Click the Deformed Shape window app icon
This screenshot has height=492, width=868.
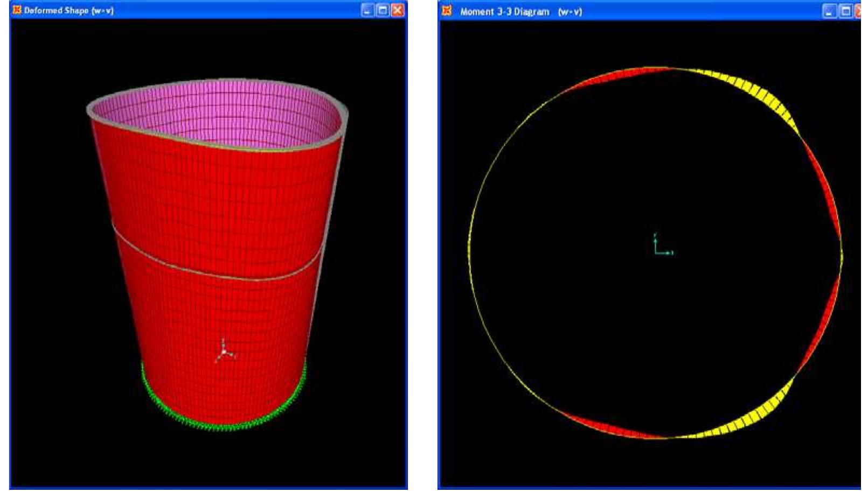17,10
